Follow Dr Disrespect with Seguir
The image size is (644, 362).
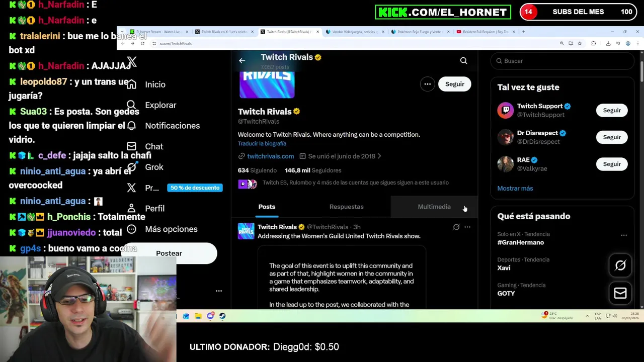612,137
